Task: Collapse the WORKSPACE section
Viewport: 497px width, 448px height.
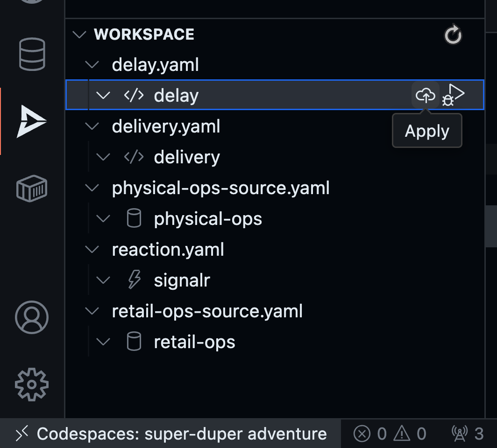Action: pyautogui.click(x=80, y=35)
